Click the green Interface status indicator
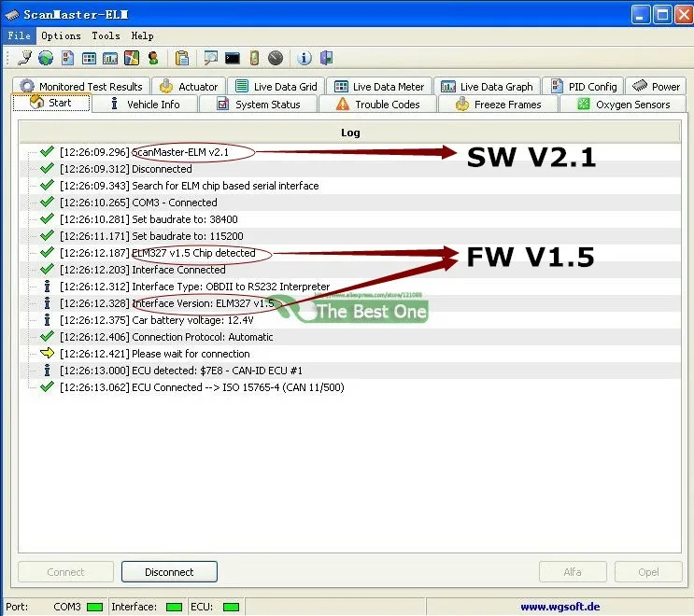The height and width of the screenshot is (616, 694). tap(174, 608)
